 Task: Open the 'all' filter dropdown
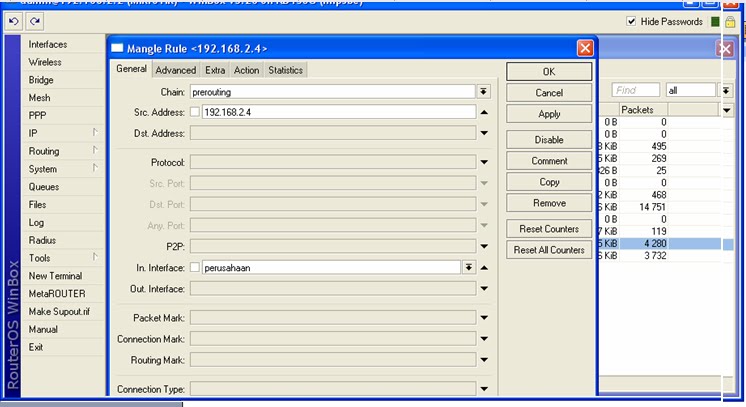pyautogui.click(x=726, y=90)
